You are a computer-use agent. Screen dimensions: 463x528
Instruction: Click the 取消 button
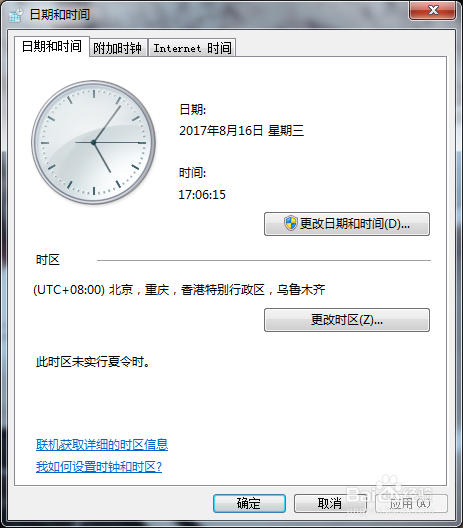click(330, 503)
